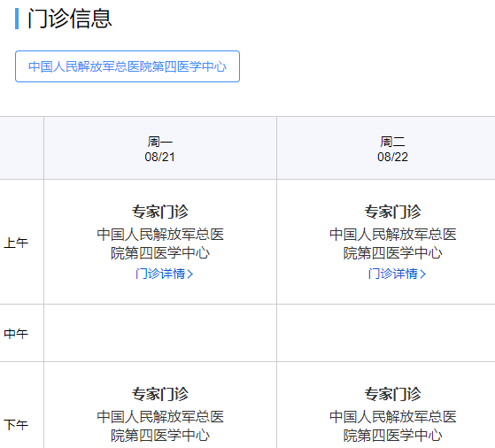Click hospital name text in Monday morning cell
Viewport: 495px width, 448px height.
(x=160, y=243)
